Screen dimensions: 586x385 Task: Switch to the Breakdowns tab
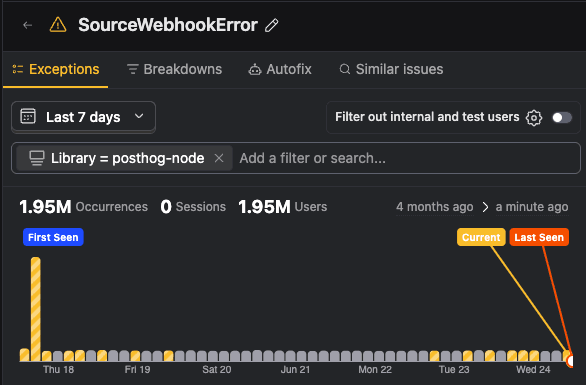pyautogui.click(x=174, y=70)
